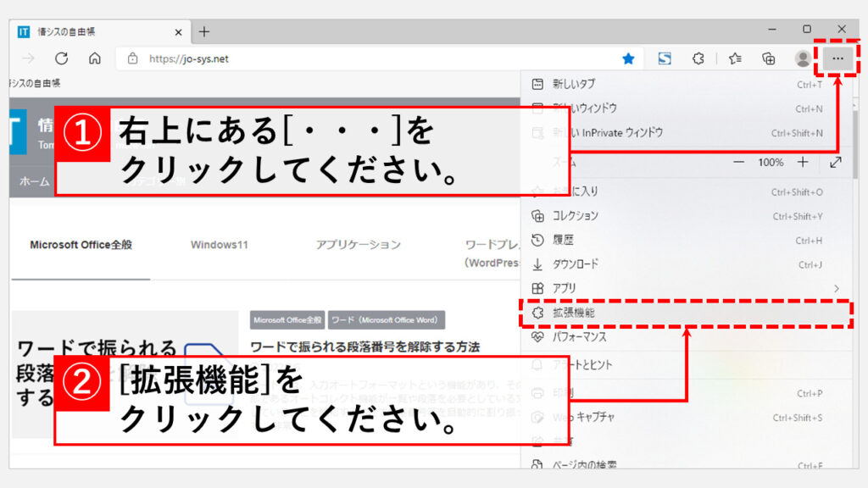Click the three-dots Settings and more button

coord(837,58)
